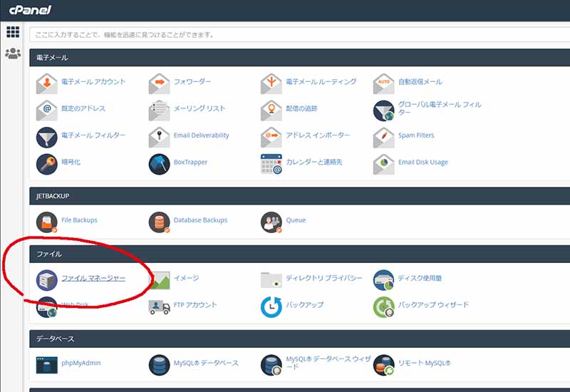Focus the feature search field
Image resolution: width=570 pixels, height=392 pixels.
(x=299, y=34)
